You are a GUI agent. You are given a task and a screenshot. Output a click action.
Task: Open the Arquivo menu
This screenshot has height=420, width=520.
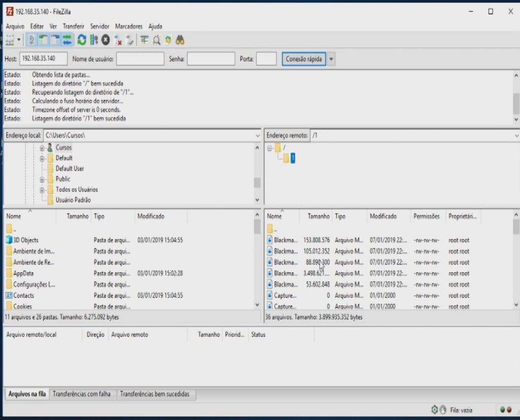click(x=15, y=26)
